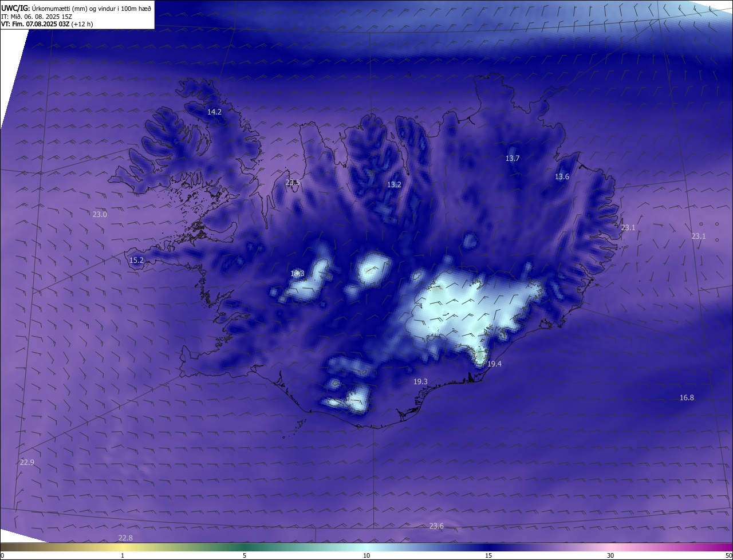Viewport: 733px width, 560px height.
Task: Select the 19.4 value label
Action: point(494,364)
